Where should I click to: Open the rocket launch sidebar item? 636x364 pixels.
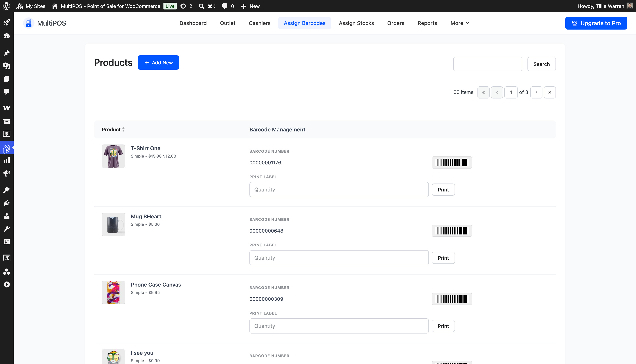coord(7,23)
